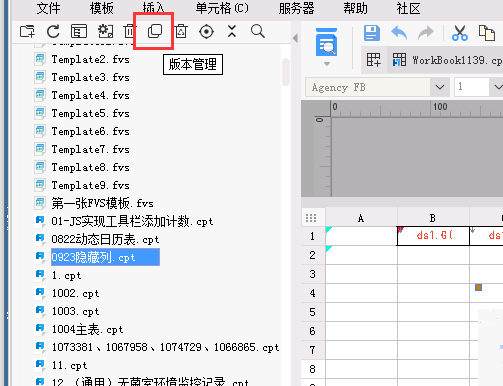This screenshot has height=386, width=503.
Task: Cut selection using scissors icon
Action: point(460,33)
